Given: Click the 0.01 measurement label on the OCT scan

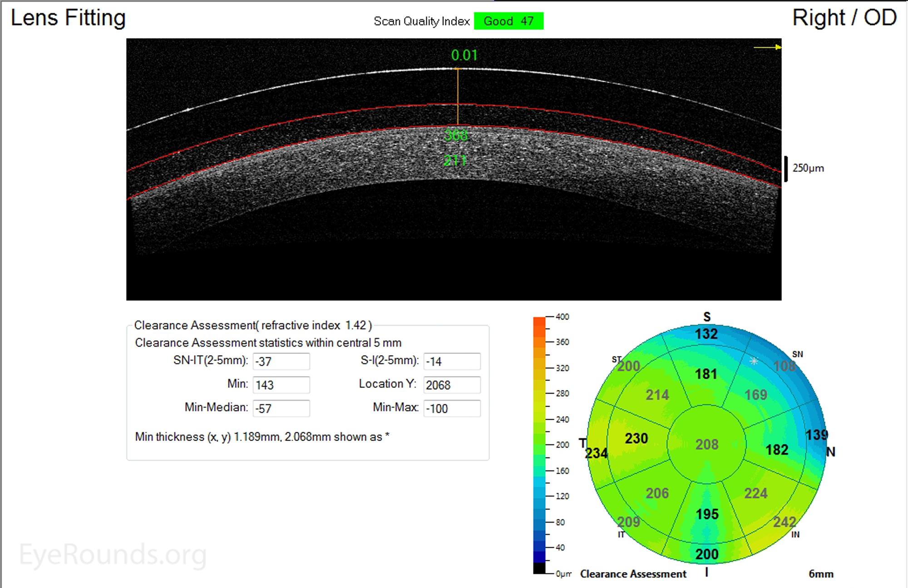Looking at the screenshot, I should click(464, 55).
